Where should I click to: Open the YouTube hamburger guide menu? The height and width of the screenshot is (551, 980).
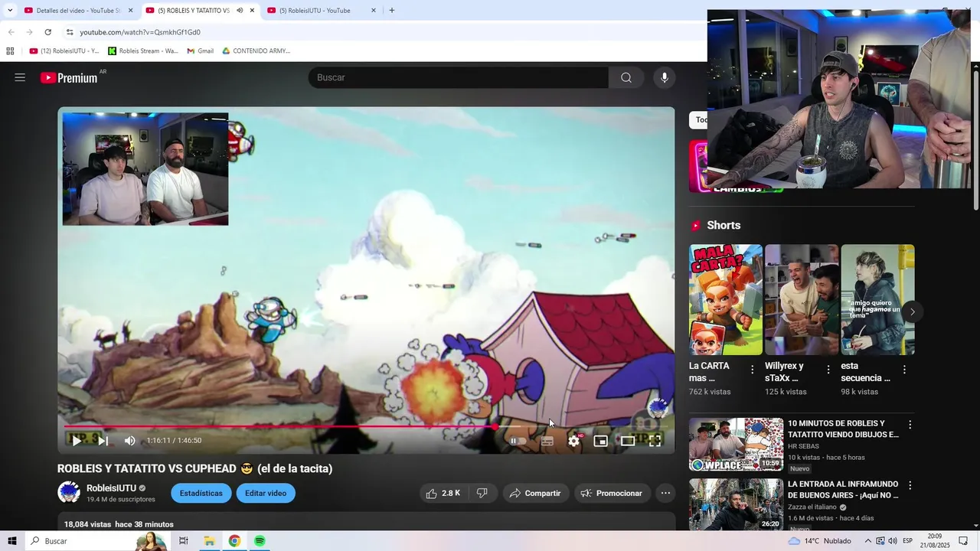(20, 77)
